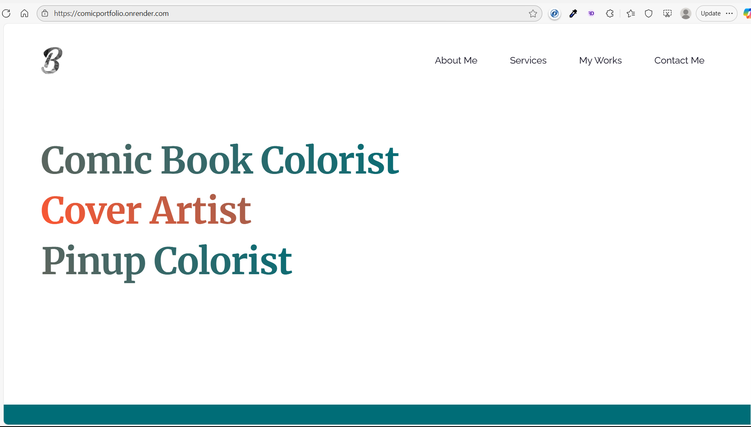Viewport: 751px width, 427px height.
Task: Click the Update settings menu button
Action: pos(717,13)
